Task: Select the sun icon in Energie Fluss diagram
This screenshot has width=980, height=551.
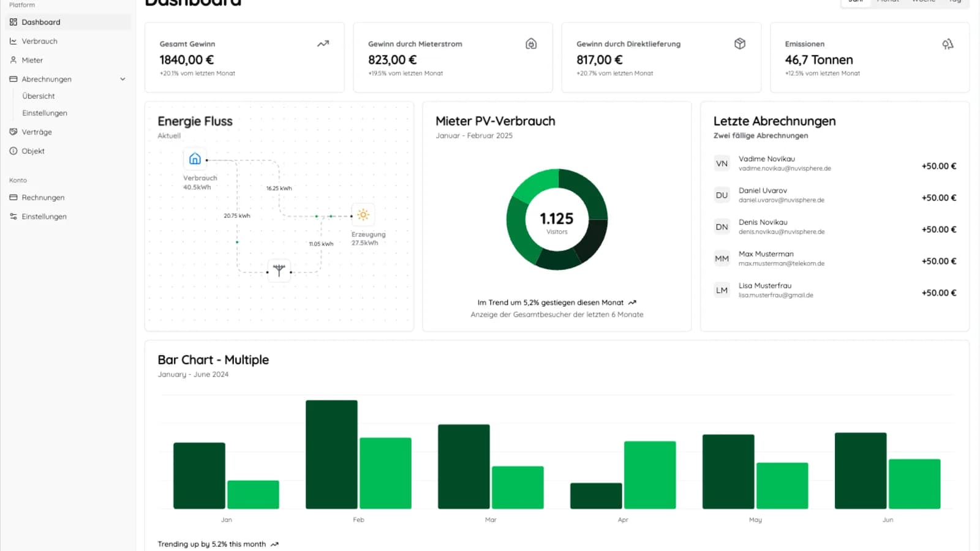Action: click(363, 215)
